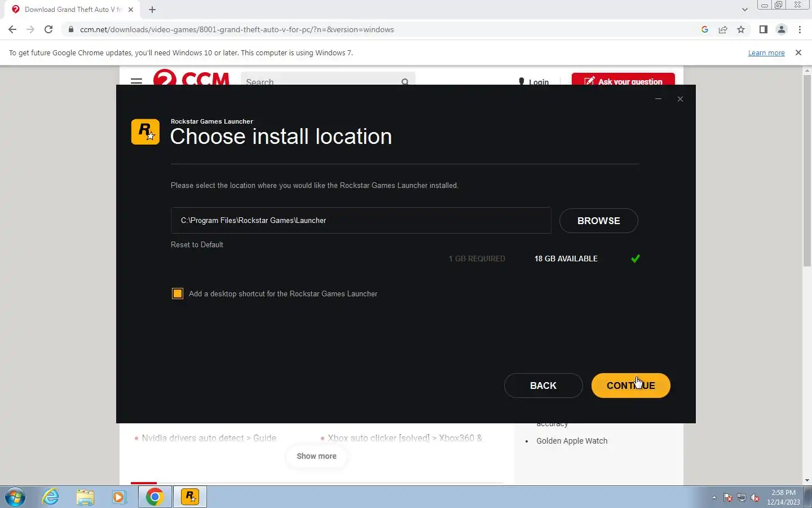Open the media player taskbar icon

pos(118,497)
